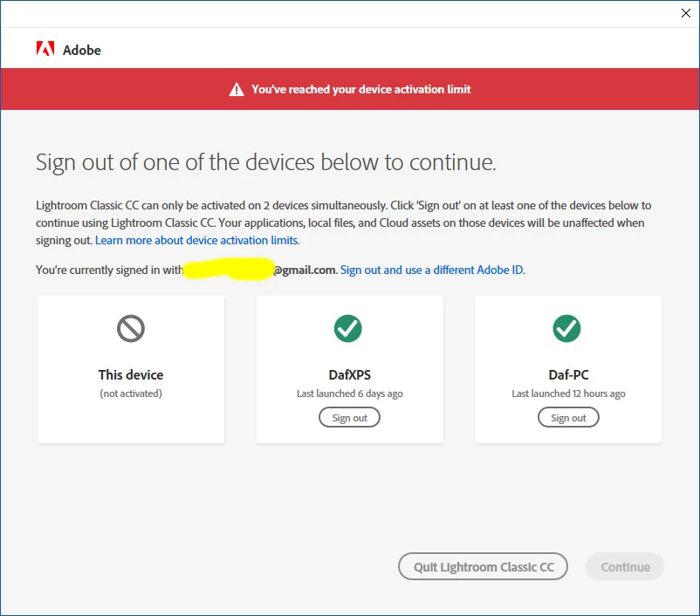
Task: Click the green checkmark above Daf-PC
Action: [x=566, y=329]
